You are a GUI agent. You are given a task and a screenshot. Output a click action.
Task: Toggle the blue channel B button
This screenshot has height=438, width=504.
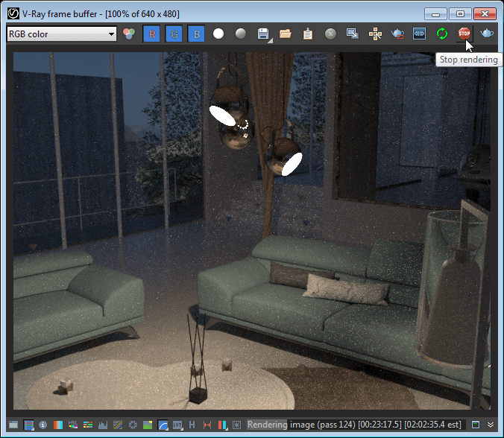click(197, 34)
